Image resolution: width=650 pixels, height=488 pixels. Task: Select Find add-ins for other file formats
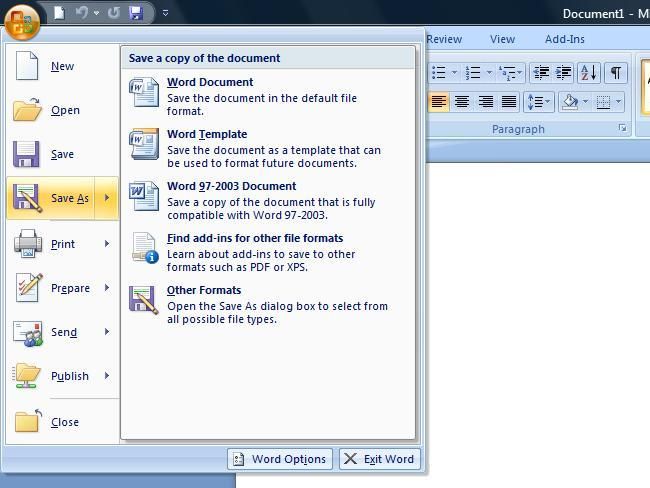tap(267, 252)
